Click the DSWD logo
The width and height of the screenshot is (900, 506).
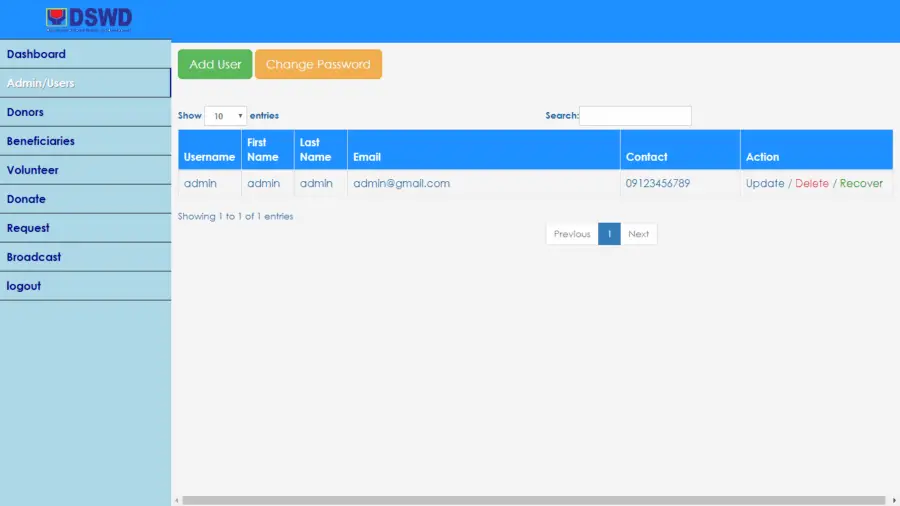coord(89,20)
